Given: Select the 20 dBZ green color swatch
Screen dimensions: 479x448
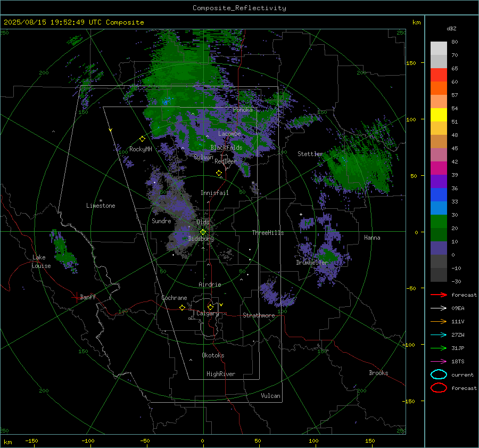Looking at the screenshot, I should [439, 222].
